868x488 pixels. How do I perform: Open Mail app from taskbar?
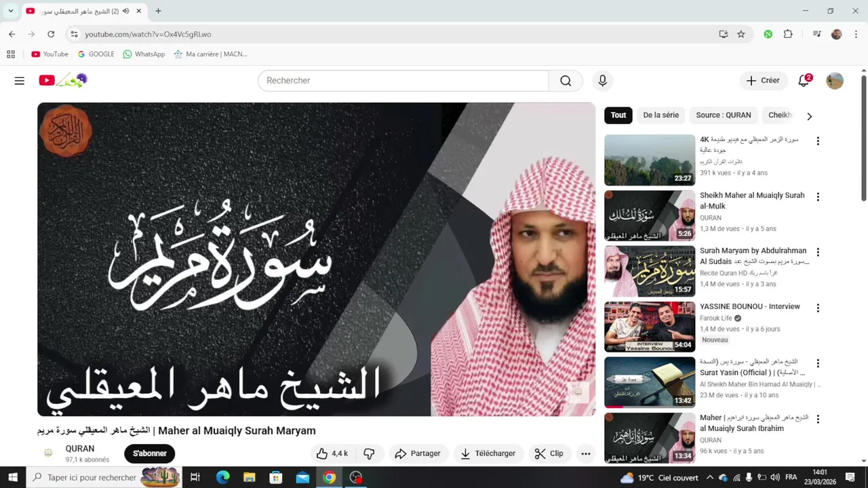[x=302, y=478]
